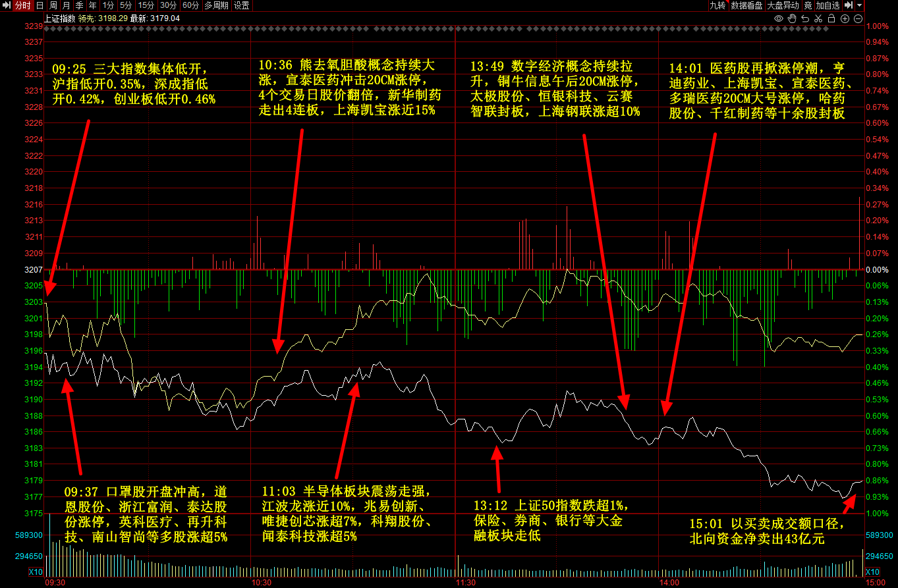This screenshot has width=898, height=588.
Task: Click the top-left panel collapse arrow
Action: [6, 5]
